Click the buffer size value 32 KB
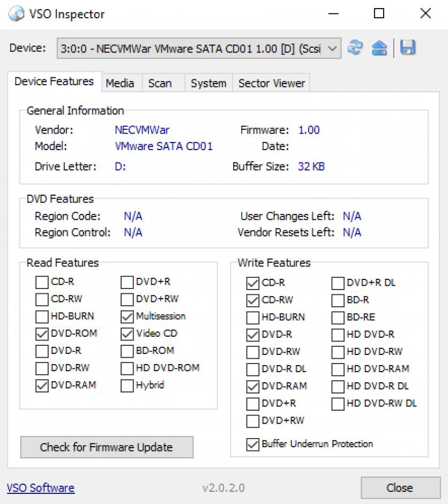The image size is (448, 504). 311,167
